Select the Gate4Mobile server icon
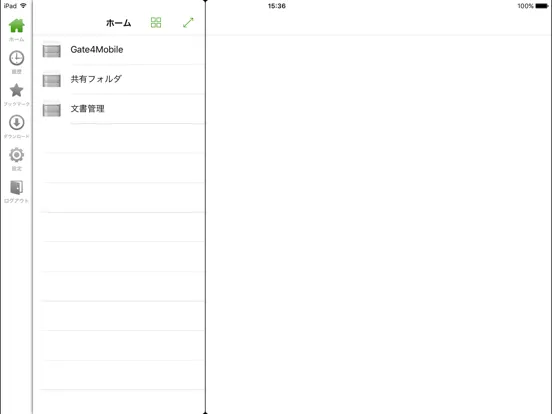 [x=52, y=50]
